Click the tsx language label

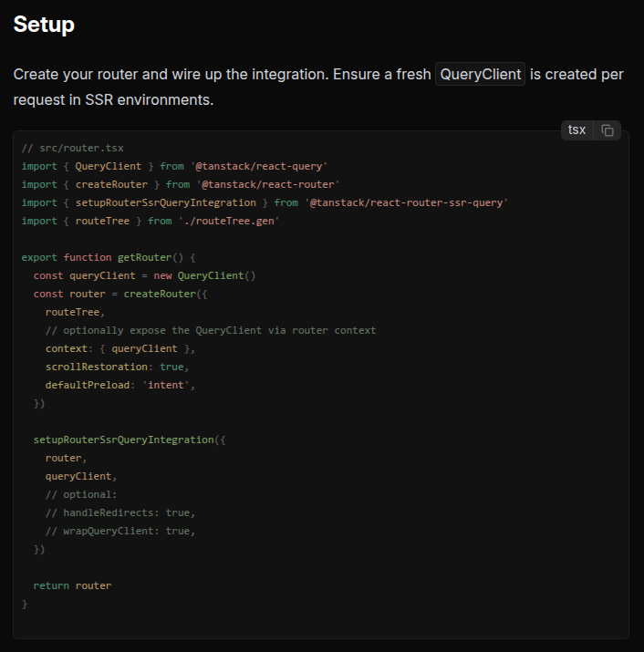[x=576, y=130]
